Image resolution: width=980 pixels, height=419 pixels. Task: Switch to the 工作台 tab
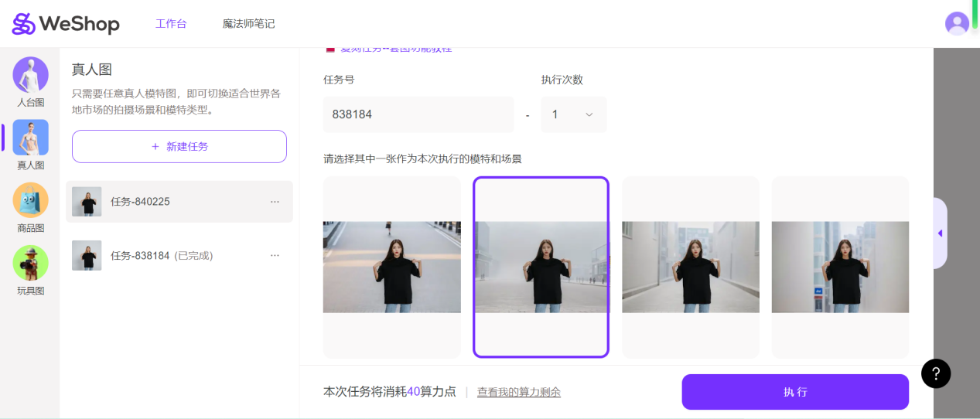tap(171, 24)
